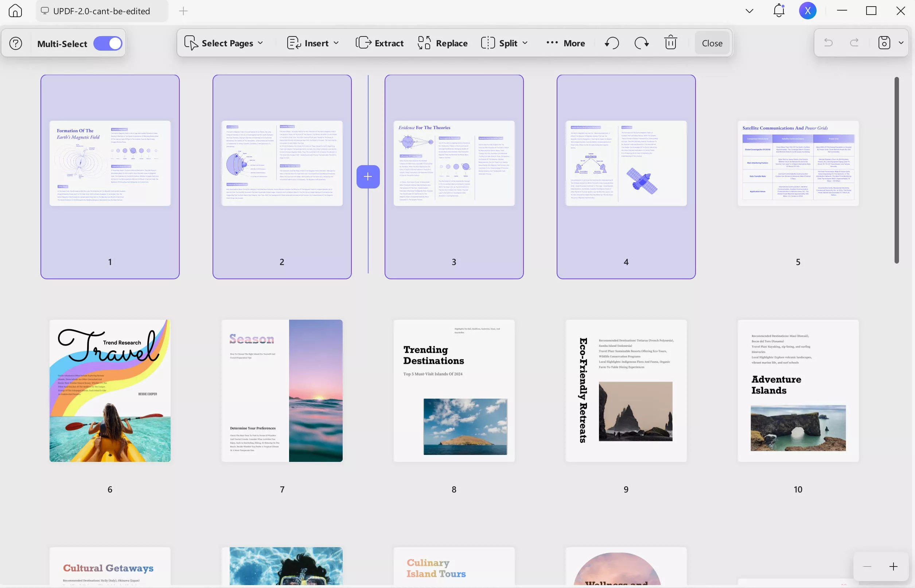
Task: Open the help panel
Action: point(15,43)
